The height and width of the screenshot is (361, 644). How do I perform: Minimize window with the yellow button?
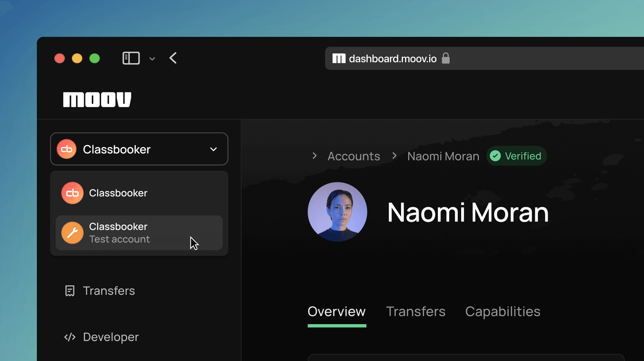point(77,58)
